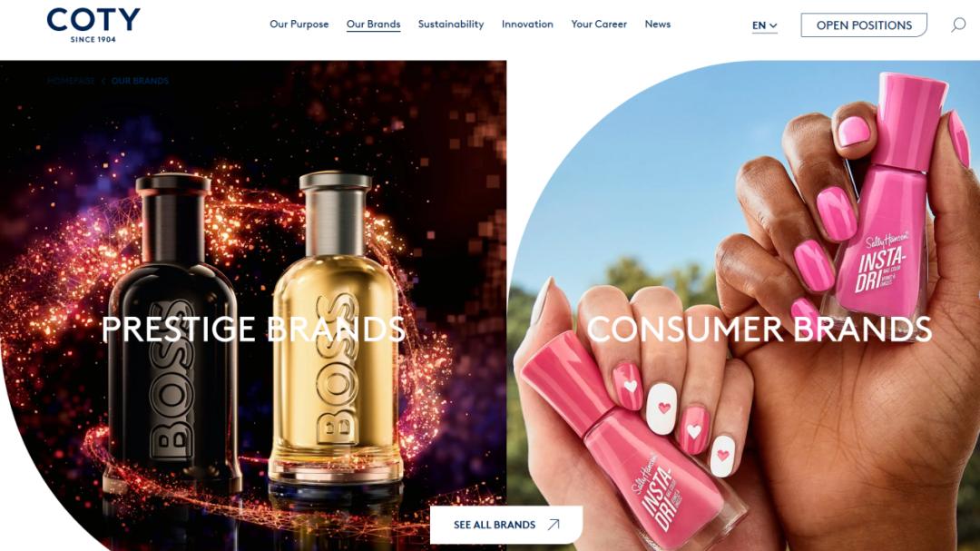Click the Our Brands breadcrumb link
The image size is (980, 551).
pyautogui.click(x=140, y=81)
